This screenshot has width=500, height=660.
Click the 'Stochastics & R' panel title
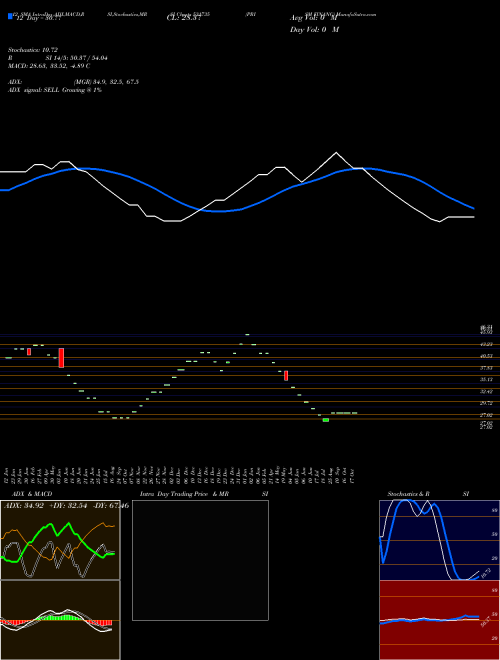[x=408, y=494]
